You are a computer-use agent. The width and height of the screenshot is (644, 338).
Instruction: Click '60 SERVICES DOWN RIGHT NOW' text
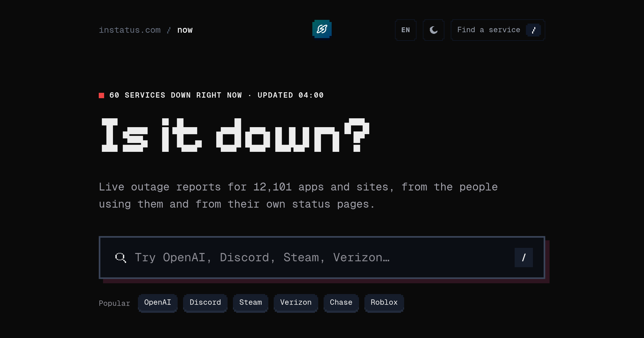pyautogui.click(x=176, y=95)
